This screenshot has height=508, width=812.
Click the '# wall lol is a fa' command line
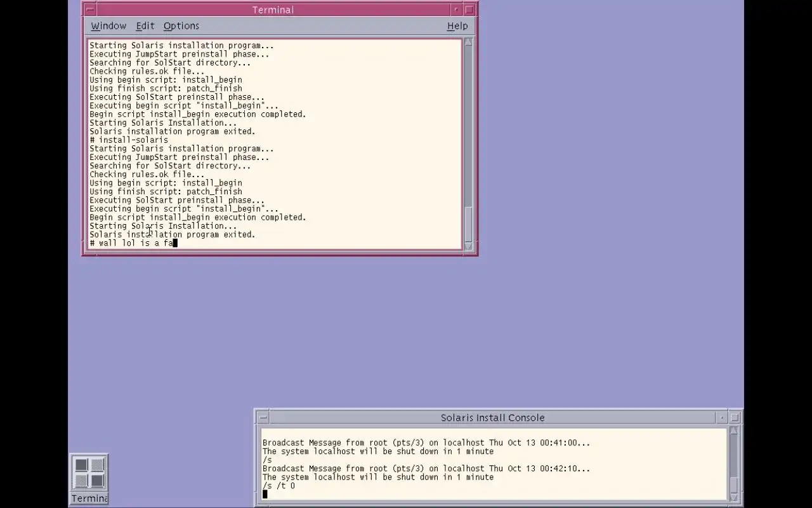coord(133,243)
